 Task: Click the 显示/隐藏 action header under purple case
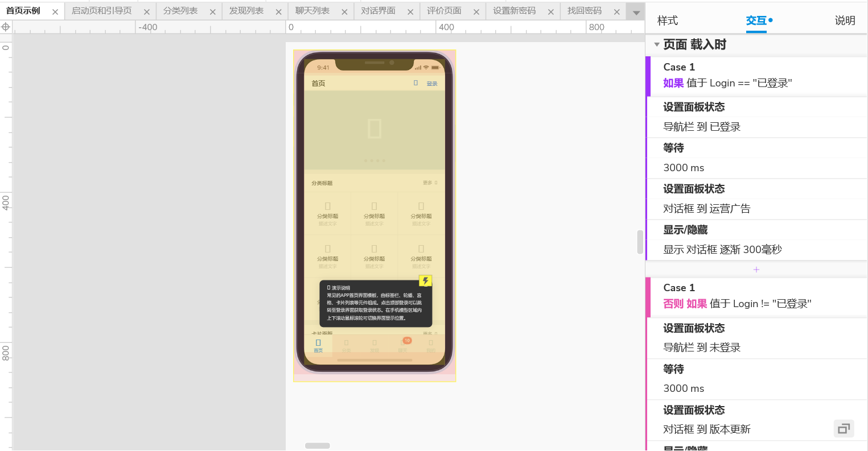[x=685, y=230]
